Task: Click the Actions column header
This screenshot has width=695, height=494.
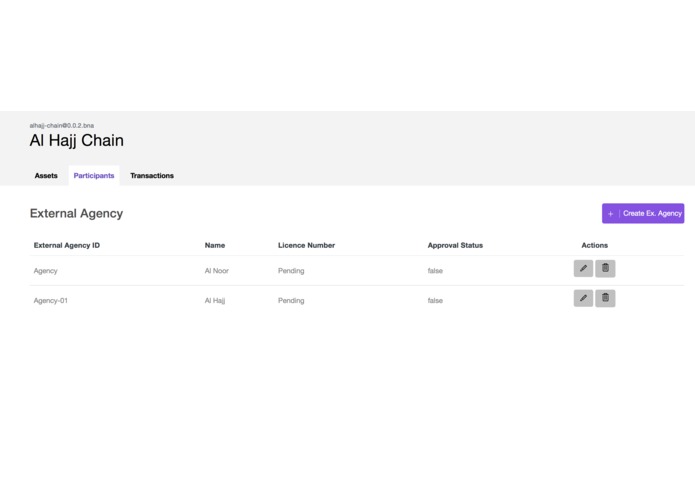Action: point(594,245)
